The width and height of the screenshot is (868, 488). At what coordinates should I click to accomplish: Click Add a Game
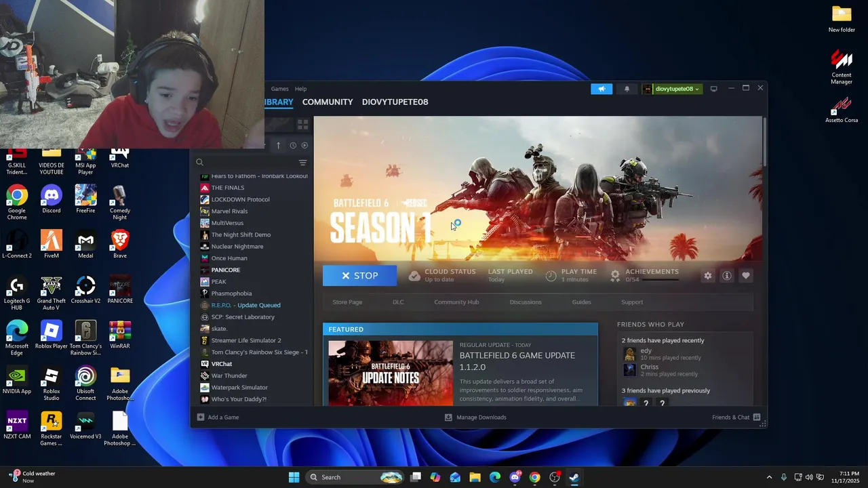[218, 418]
